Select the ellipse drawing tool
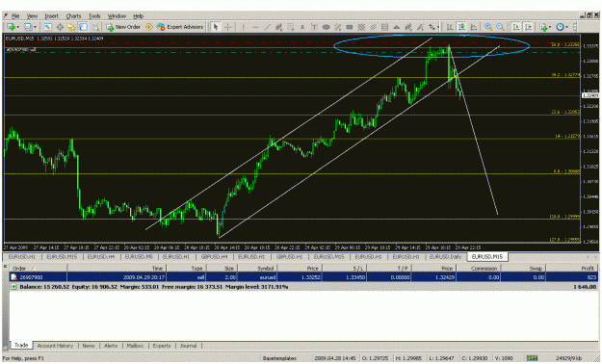Image resolution: width=602 pixels, height=364 pixels. [326, 27]
